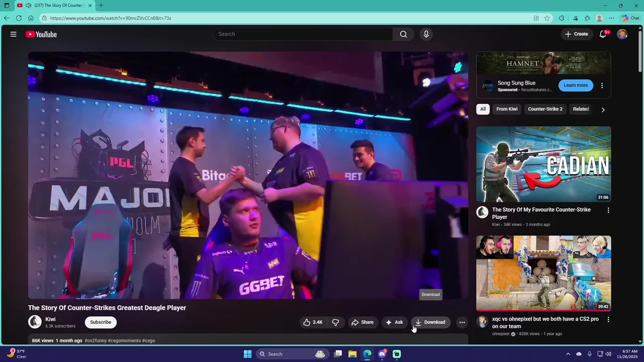
Task: Open browser settings and more menu
Action: pyautogui.click(x=611, y=18)
